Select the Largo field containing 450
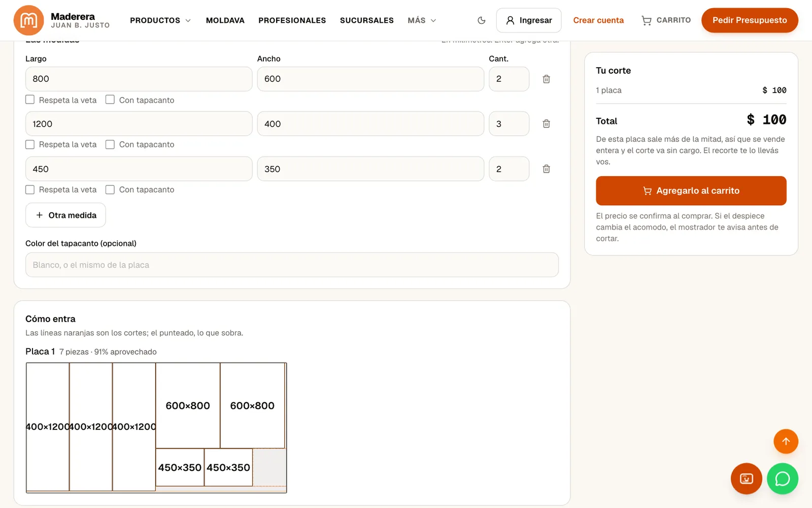The image size is (812, 508). point(139,169)
